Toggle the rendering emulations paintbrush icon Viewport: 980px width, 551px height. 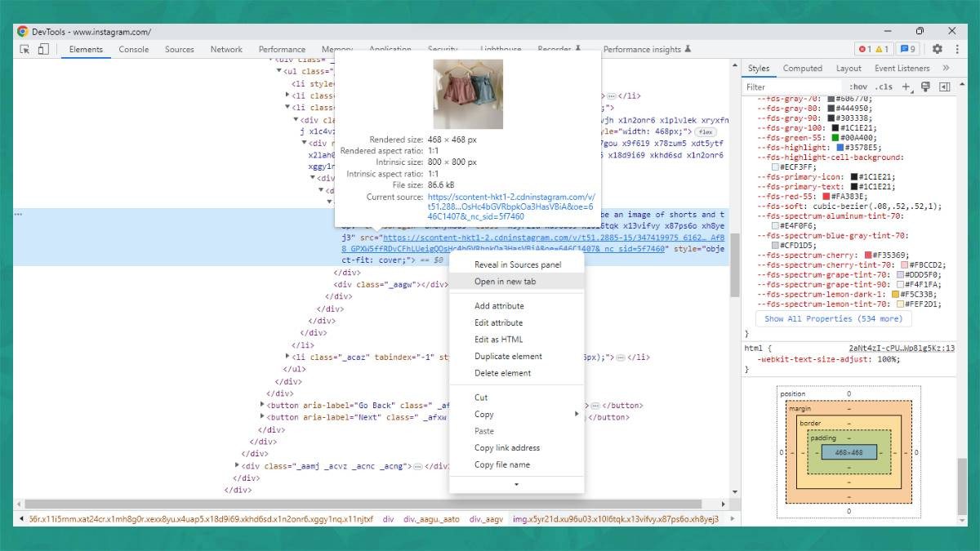coord(925,87)
